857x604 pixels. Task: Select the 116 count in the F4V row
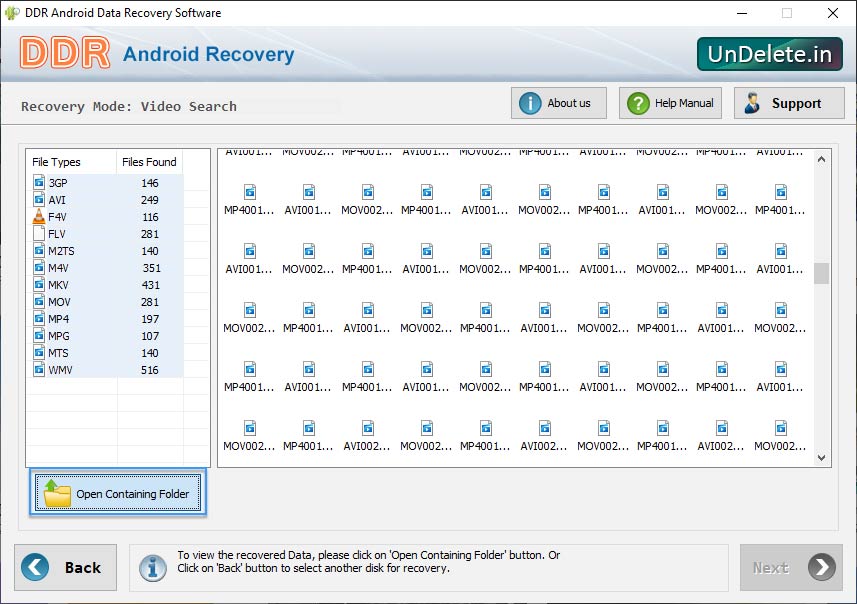(150, 217)
